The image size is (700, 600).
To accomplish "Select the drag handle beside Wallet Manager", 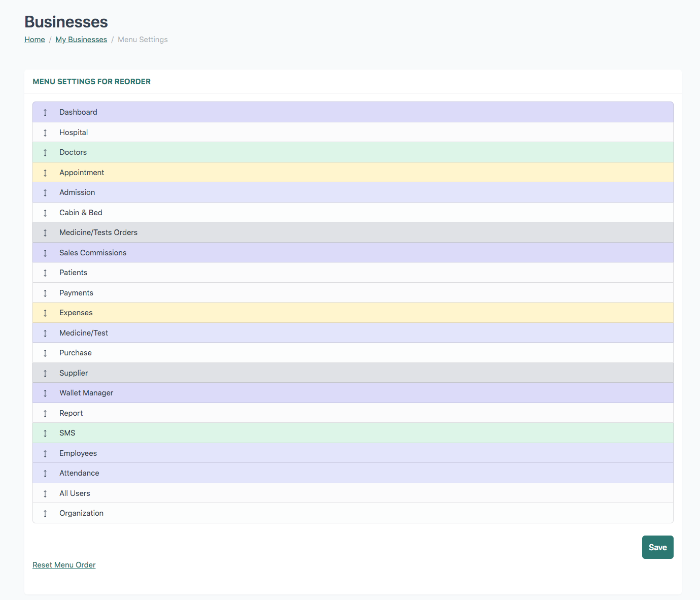I will 45,393.
